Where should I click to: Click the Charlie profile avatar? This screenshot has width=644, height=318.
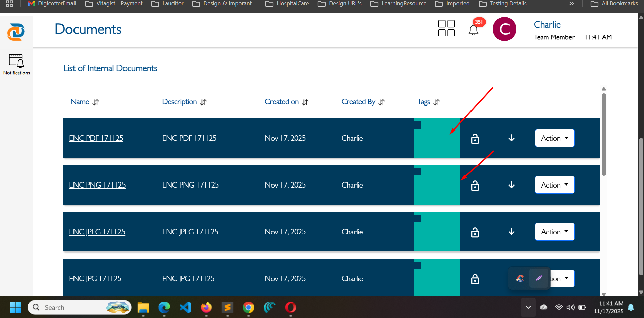(x=504, y=29)
